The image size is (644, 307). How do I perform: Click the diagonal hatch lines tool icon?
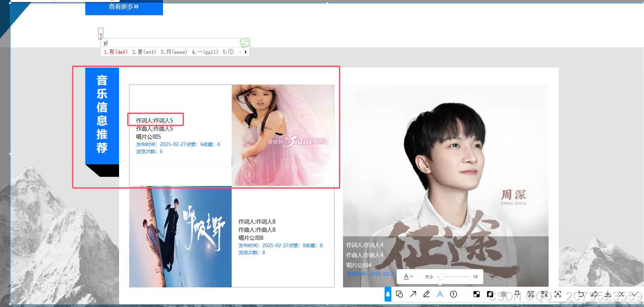pos(504,294)
